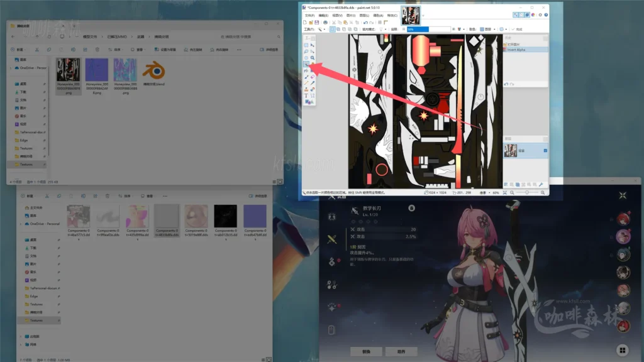Viewport: 644px width, 362px height.
Task: Click the Undo arrow icon
Action: pyautogui.click(x=365, y=23)
